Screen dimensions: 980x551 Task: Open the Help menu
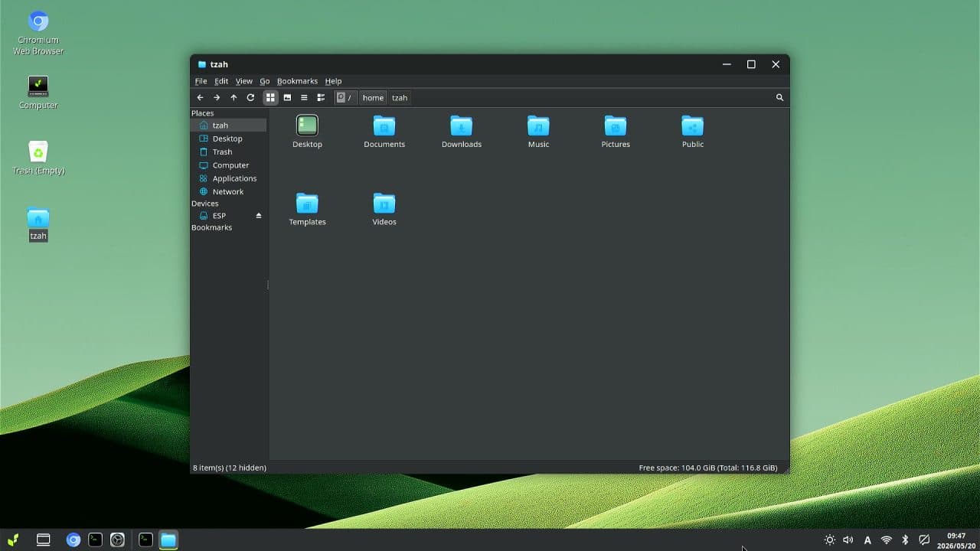coord(333,81)
